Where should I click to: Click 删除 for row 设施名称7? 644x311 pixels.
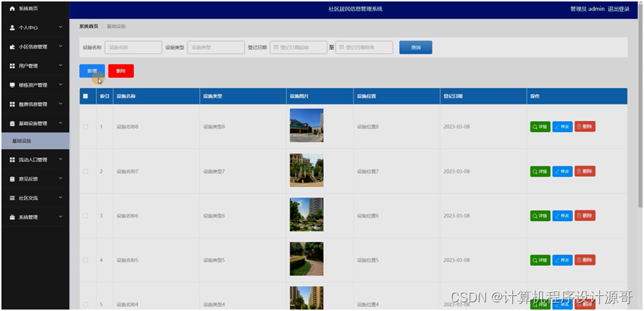coord(585,171)
